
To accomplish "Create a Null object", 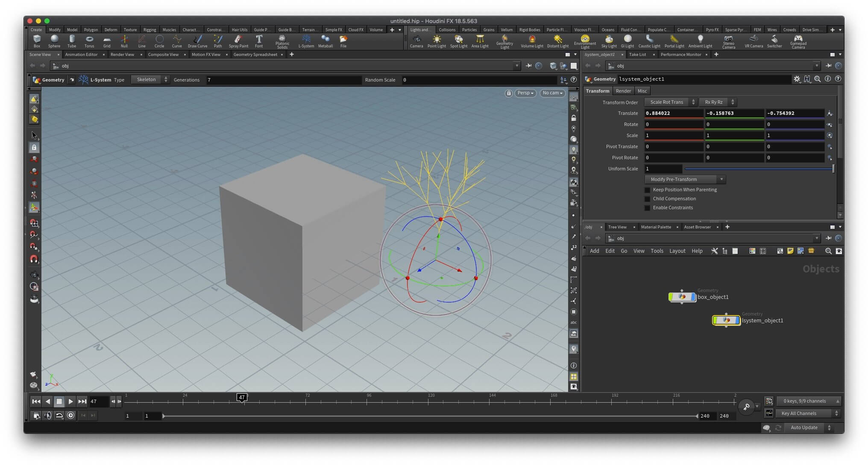I will click(124, 41).
